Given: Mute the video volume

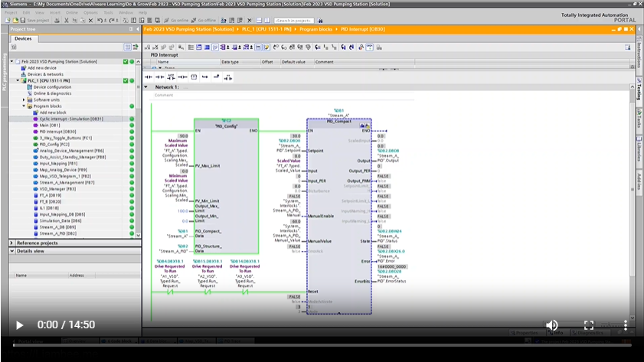Looking at the screenshot, I should click(551, 325).
